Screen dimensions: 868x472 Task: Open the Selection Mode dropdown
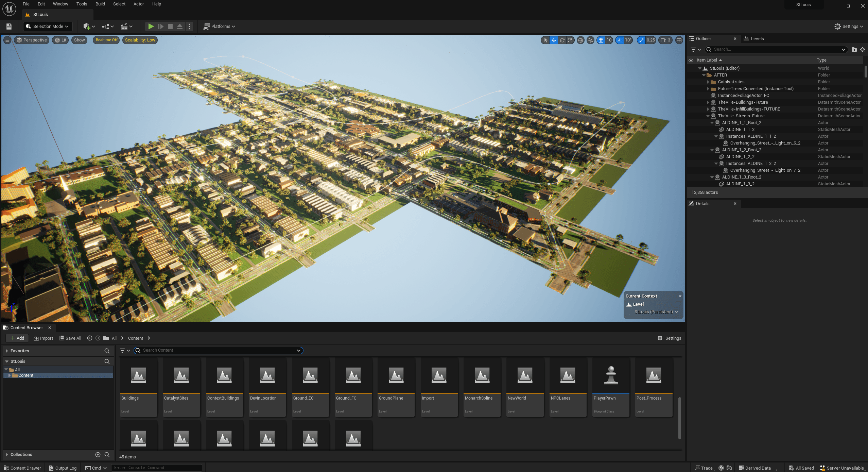[x=48, y=27]
